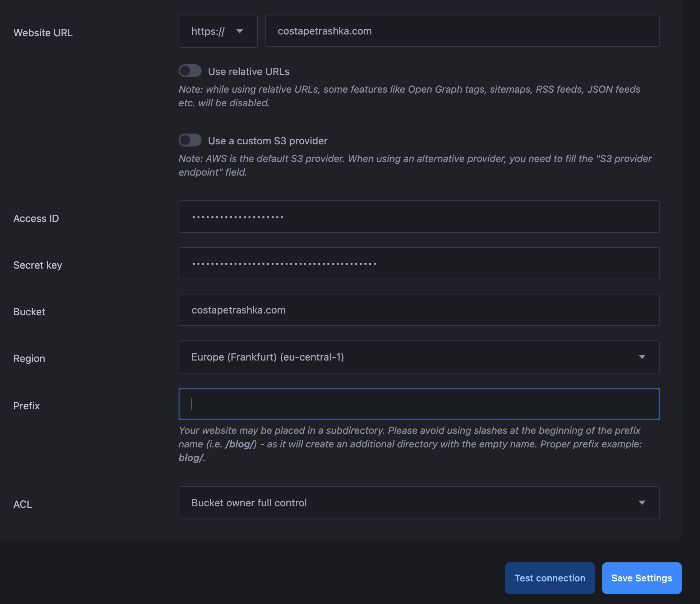
Task: Click the Secret key label
Action: [38, 265]
